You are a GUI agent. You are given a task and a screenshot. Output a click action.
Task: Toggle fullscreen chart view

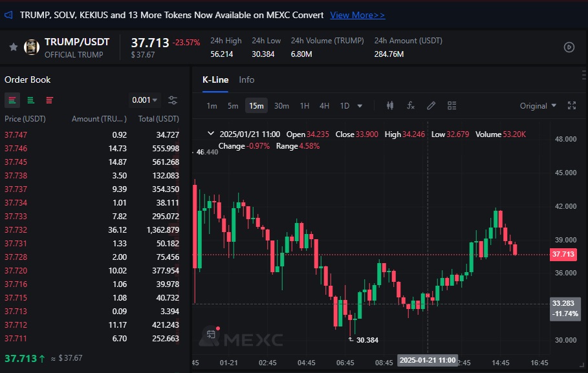tap(571, 106)
